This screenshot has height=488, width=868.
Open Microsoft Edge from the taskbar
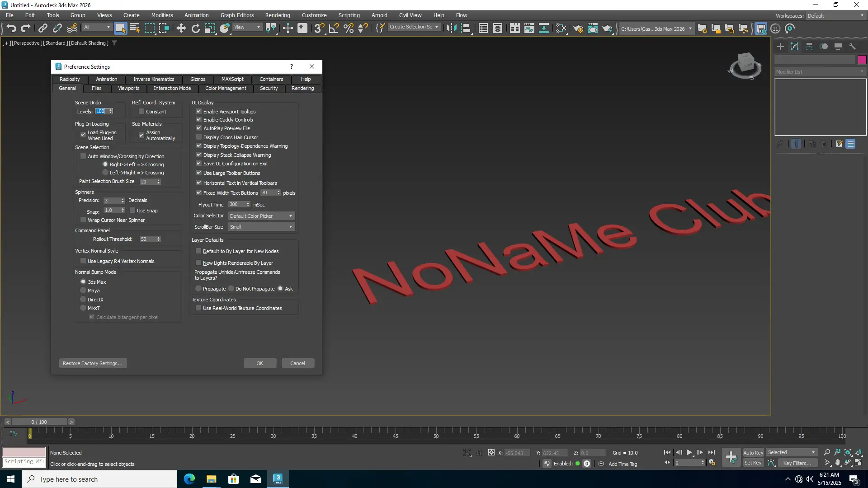point(189,479)
